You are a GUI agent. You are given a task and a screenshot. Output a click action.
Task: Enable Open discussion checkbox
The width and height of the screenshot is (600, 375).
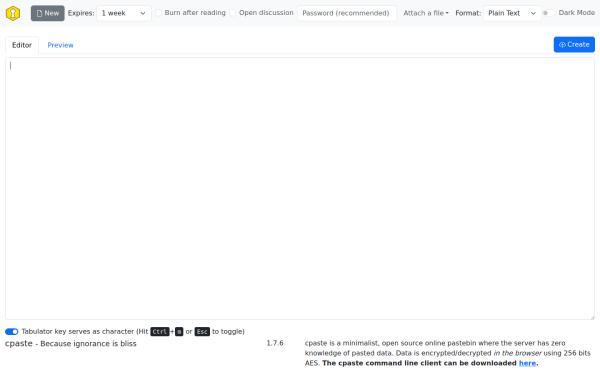(232, 13)
